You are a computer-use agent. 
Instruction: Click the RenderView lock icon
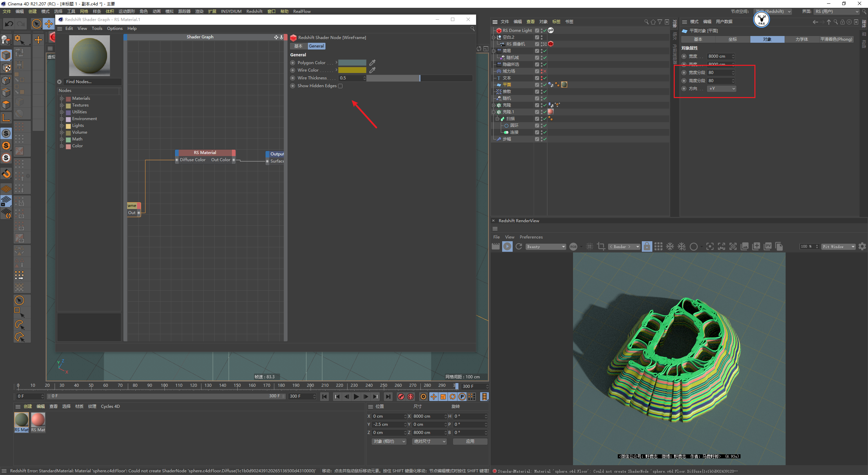point(647,247)
